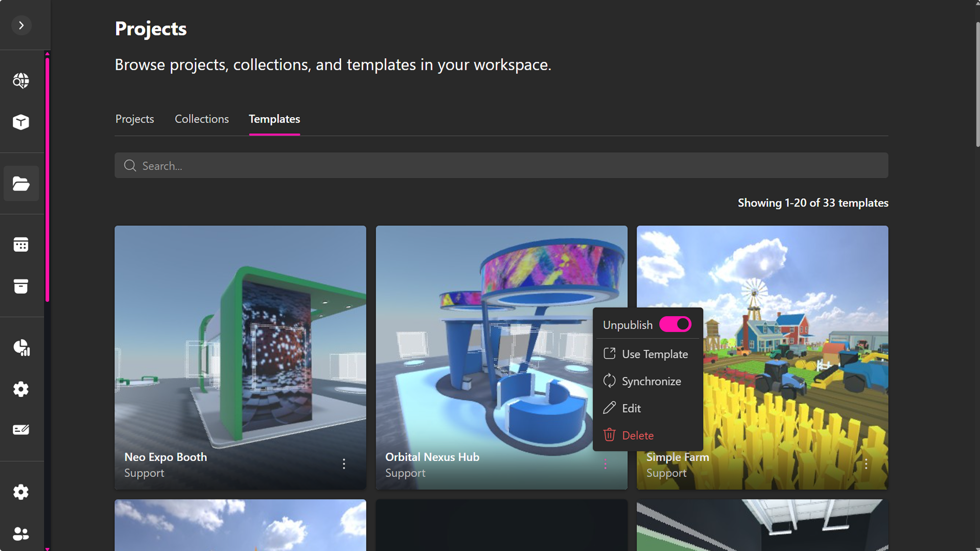Open Simple Farm three-dot options menu
Screen dimensions: 980x551
pos(866,464)
